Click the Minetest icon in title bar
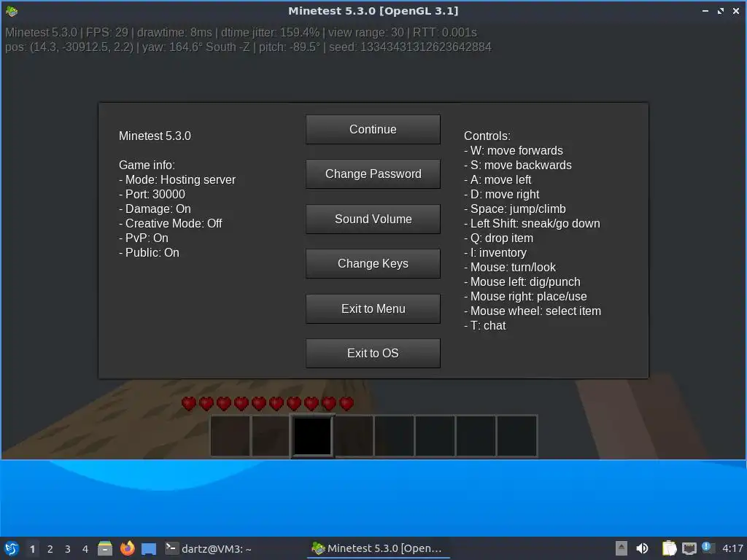This screenshot has width=747, height=560. click(x=12, y=10)
